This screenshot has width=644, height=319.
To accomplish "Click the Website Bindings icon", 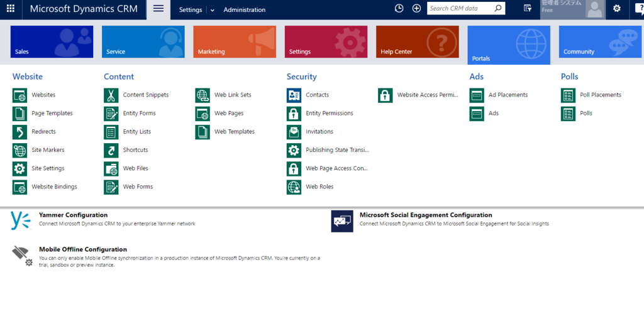I will (x=19, y=187).
